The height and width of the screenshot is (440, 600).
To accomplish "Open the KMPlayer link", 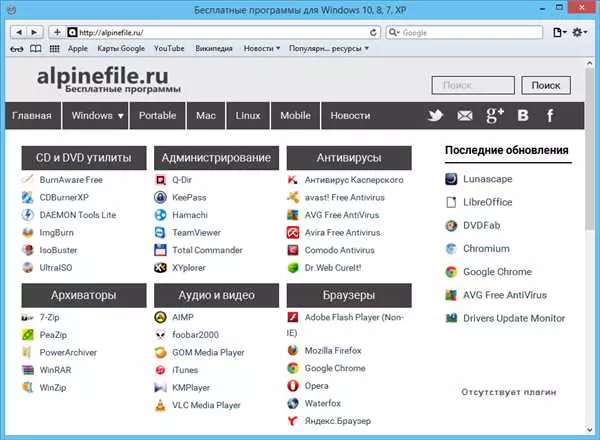I will click(x=191, y=388).
